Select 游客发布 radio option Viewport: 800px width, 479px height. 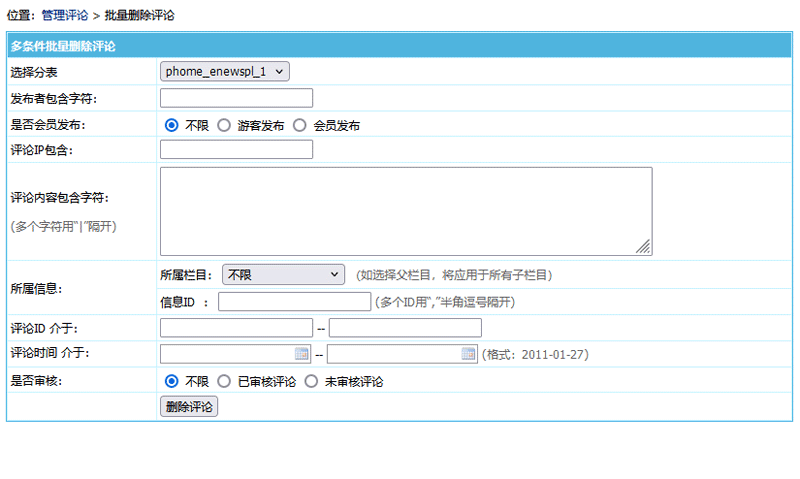[x=224, y=126]
